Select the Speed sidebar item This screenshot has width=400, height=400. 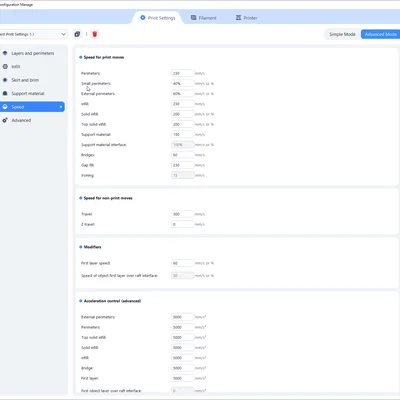pos(32,107)
